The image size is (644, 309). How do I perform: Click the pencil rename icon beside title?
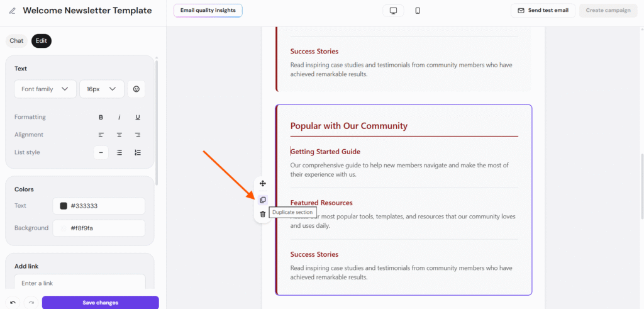[13, 11]
